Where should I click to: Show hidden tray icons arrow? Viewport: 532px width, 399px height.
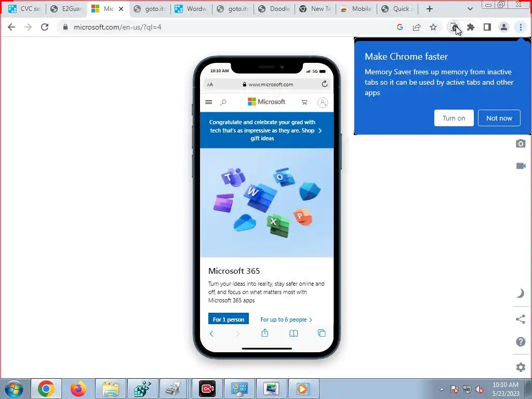pos(442,390)
